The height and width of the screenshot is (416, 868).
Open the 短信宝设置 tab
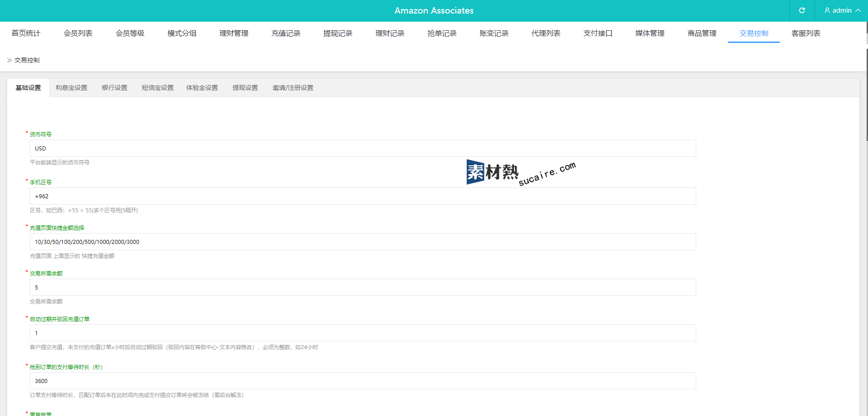click(x=157, y=88)
